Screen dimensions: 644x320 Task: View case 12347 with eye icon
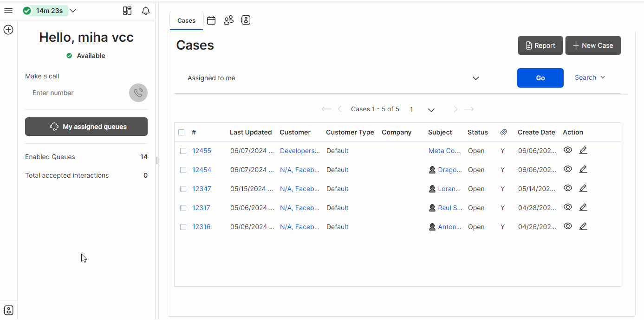[x=568, y=188]
